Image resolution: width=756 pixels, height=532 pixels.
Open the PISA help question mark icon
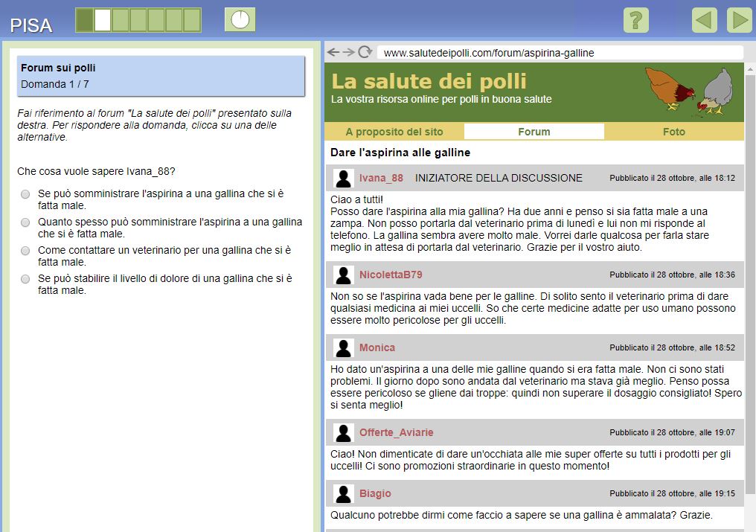[x=635, y=20]
